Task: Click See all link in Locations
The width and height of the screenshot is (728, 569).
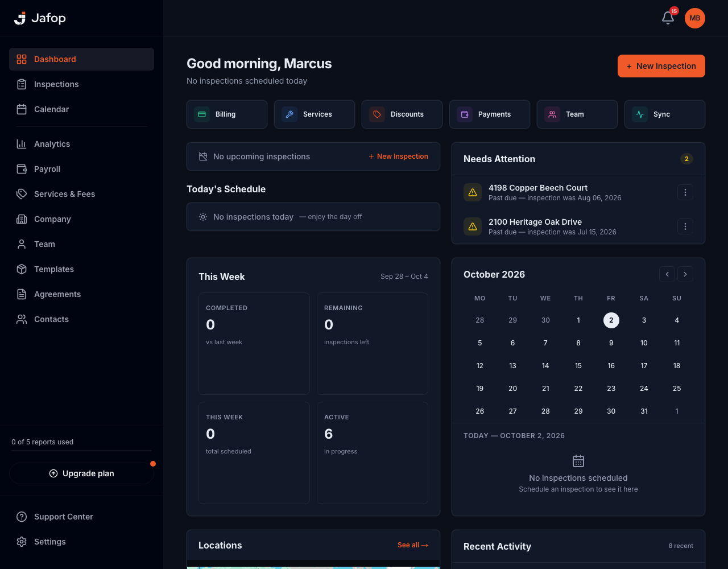Action: pyautogui.click(x=413, y=545)
